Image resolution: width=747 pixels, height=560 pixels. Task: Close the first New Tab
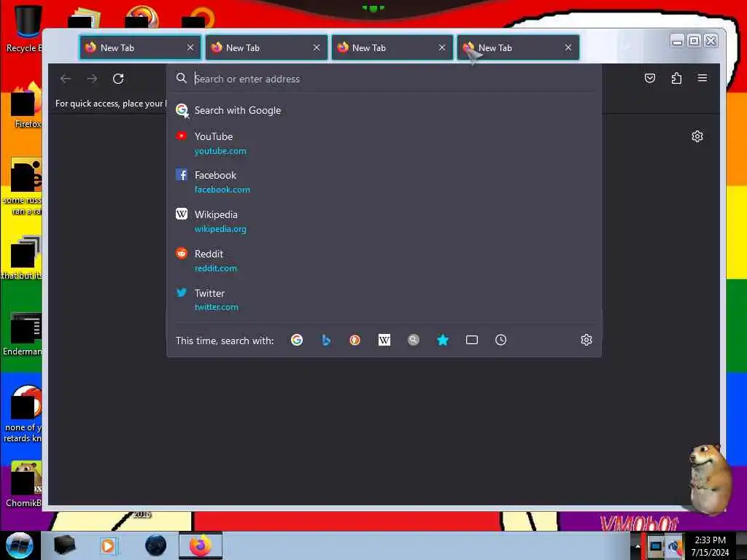click(x=190, y=47)
